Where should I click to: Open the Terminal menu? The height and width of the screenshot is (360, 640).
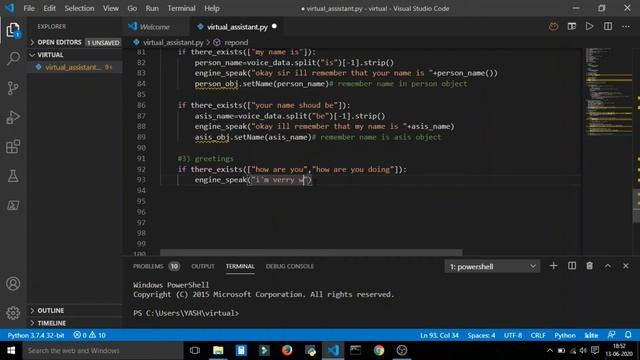(181, 8)
